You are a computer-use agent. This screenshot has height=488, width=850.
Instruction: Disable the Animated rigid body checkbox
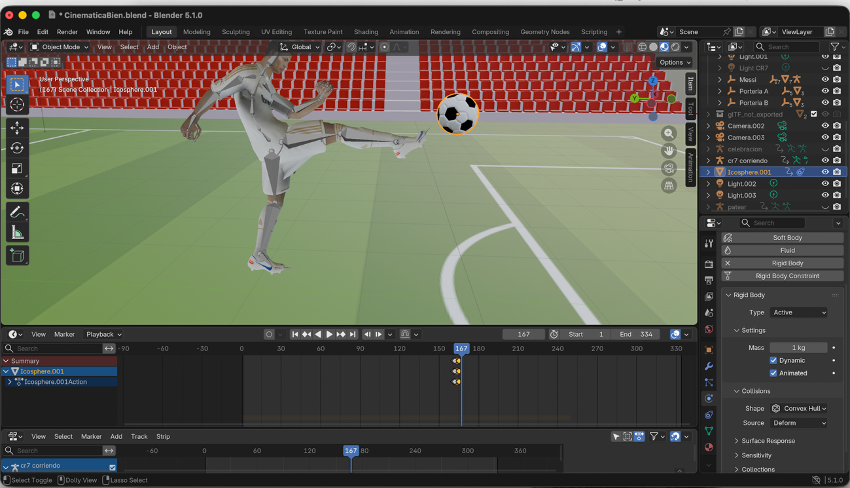(773, 373)
